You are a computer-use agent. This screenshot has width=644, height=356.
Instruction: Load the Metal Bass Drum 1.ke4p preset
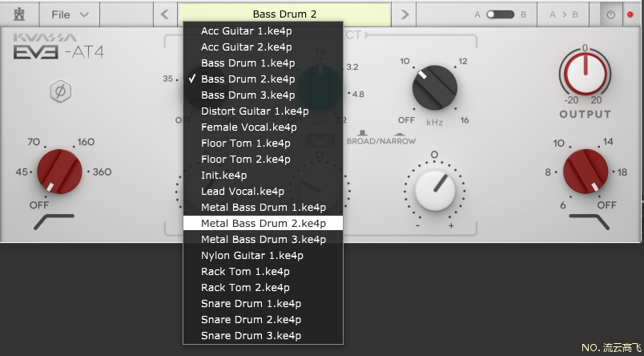tap(263, 207)
